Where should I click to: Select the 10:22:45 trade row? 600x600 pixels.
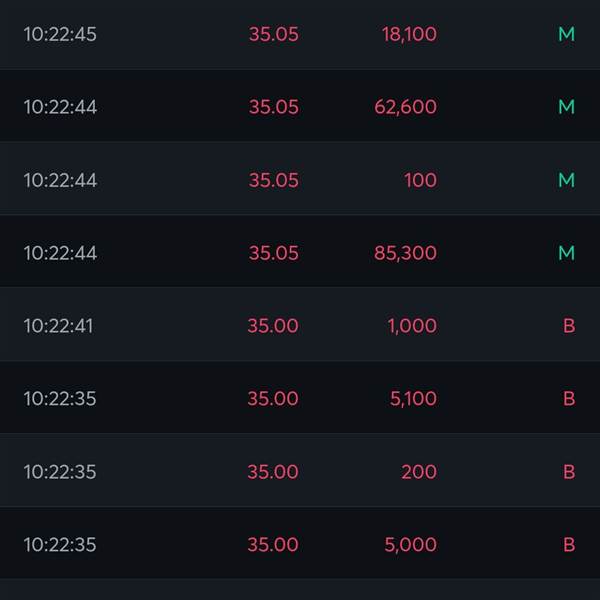tap(300, 34)
